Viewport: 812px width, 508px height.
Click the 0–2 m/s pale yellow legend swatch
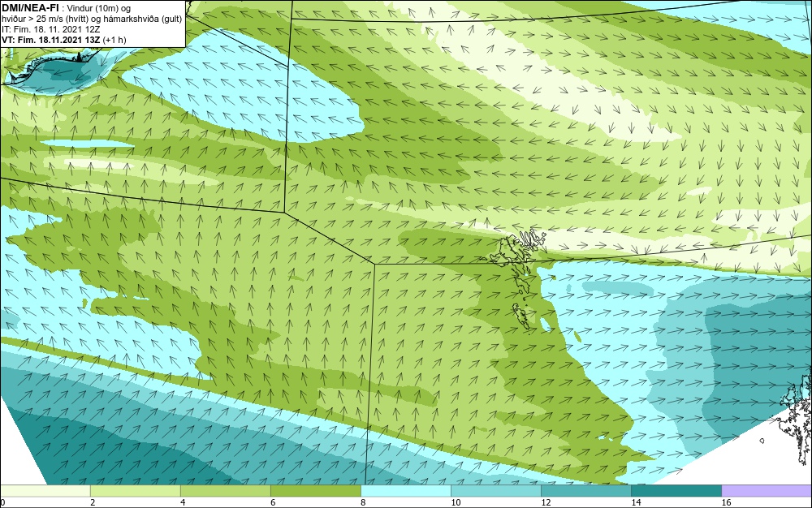tap(45, 490)
